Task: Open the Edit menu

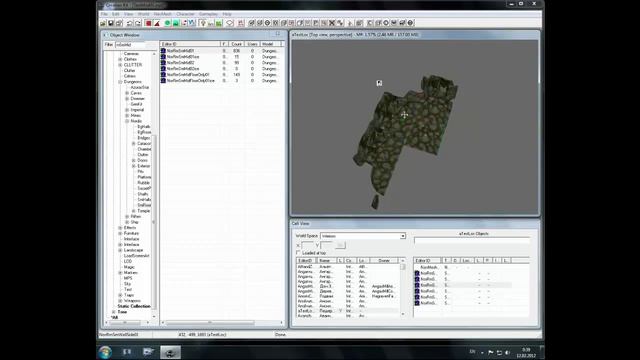Action: point(116,14)
